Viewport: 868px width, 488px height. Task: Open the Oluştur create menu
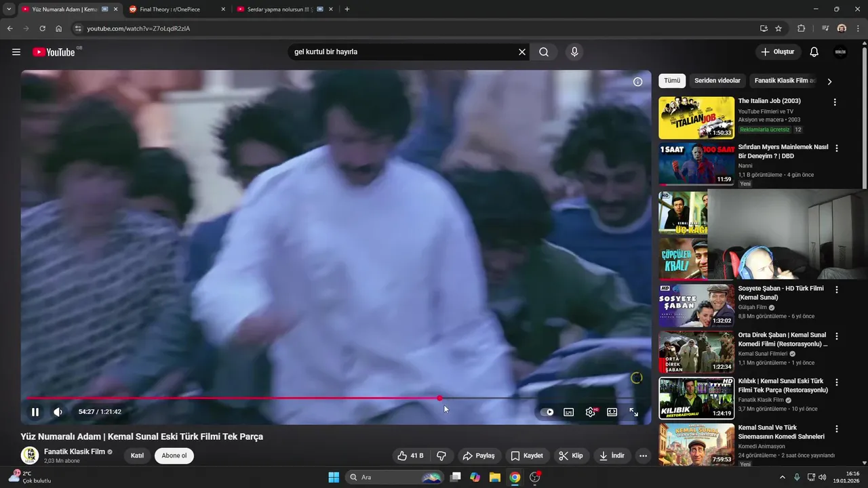pos(778,52)
